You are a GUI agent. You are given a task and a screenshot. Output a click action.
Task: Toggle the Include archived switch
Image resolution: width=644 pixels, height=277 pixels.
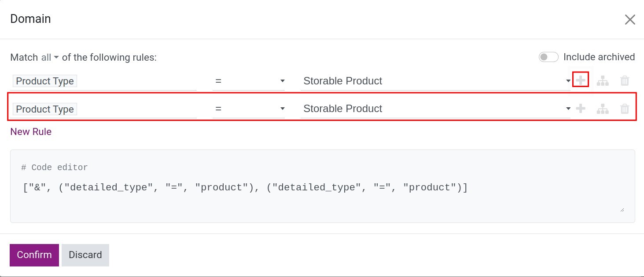pos(548,57)
